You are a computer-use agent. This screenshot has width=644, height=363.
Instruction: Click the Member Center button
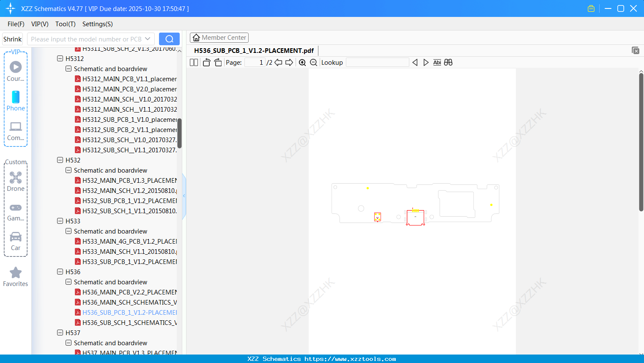coord(219,37)
